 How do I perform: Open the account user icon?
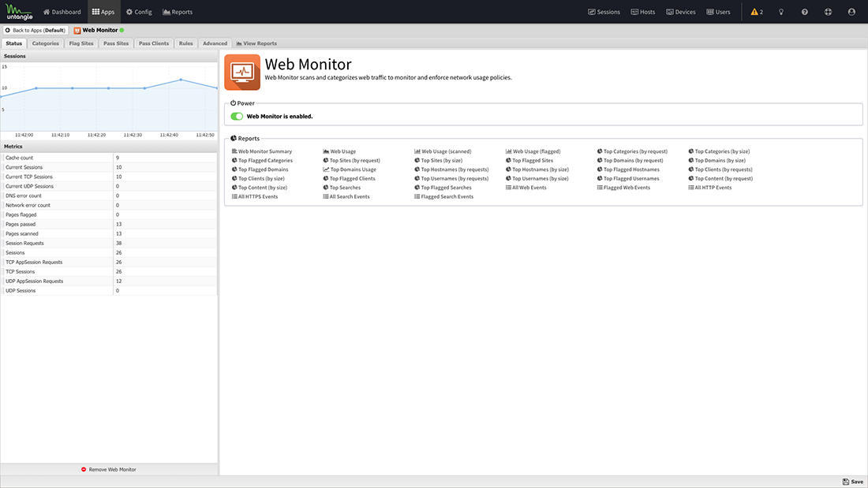[x=851, y=12]
